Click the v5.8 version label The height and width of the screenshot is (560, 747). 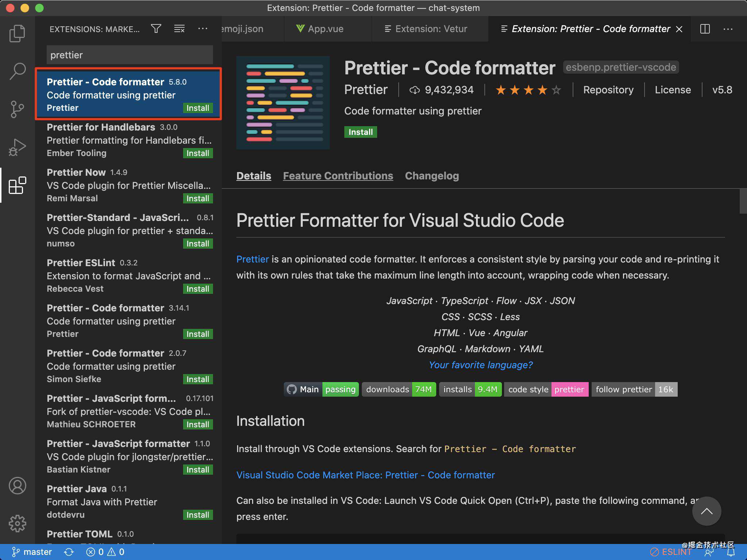(x=722, y=90)
